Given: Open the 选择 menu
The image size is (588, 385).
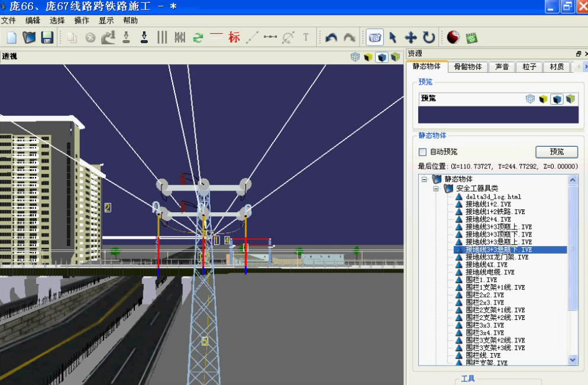Looking at the screenshot, I should (x=57, y=20).
